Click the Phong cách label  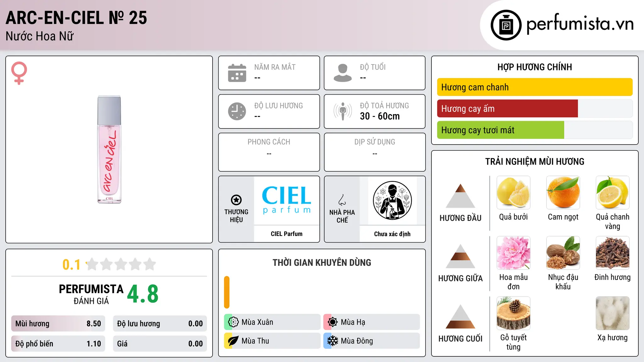(x=269, y=142)
